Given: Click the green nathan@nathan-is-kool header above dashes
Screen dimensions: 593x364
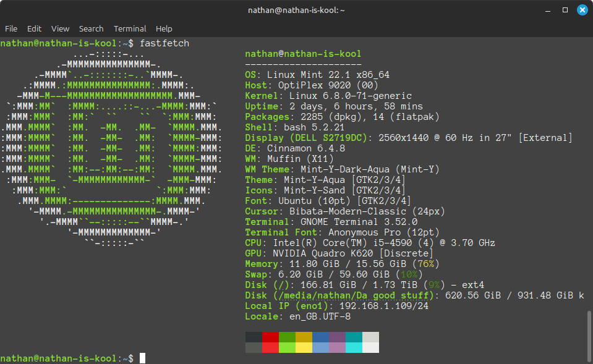Looking at the screenshot, I should click(304, 54).
